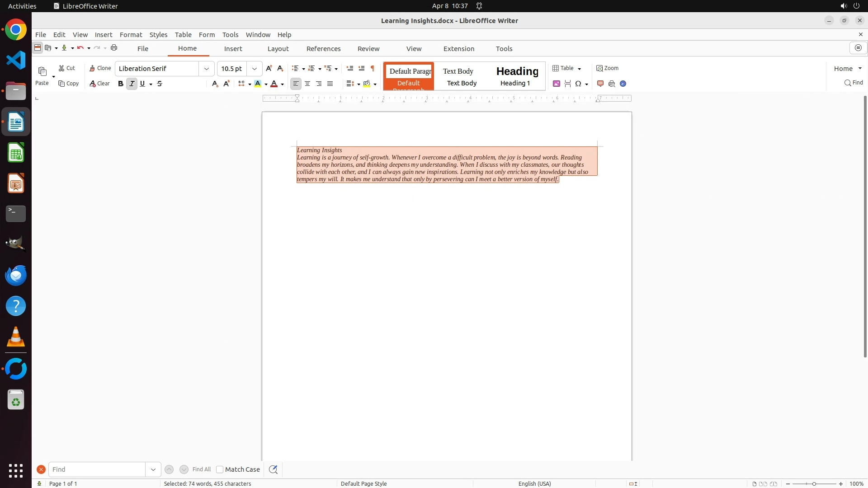Toggle formatting marks pilcrow icon
The height and width of the screenshot is (488, 868).
(373, 68)
